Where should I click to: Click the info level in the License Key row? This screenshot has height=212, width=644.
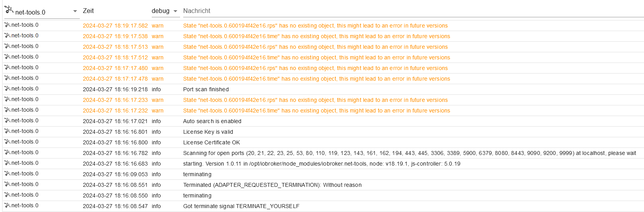click(x=156, y=132)
